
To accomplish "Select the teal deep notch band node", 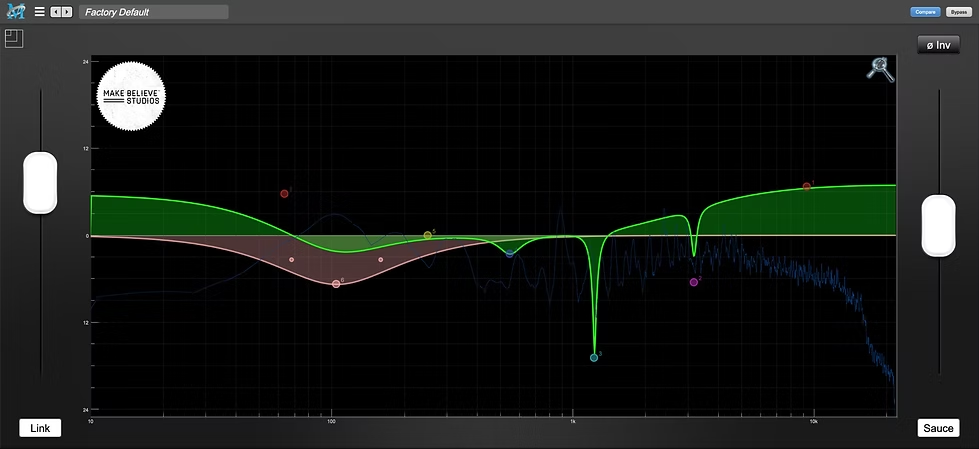I will tap(594, 357).
